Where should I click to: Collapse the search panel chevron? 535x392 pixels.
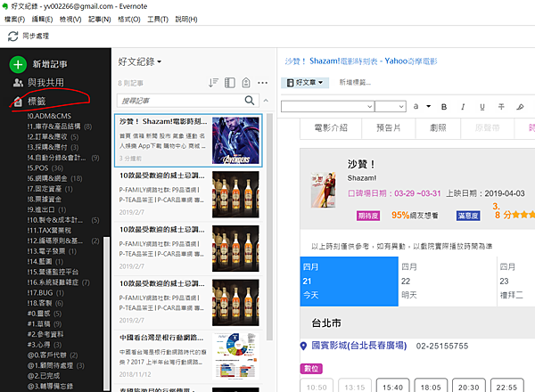pyautogui.click(x=266, y=101)
